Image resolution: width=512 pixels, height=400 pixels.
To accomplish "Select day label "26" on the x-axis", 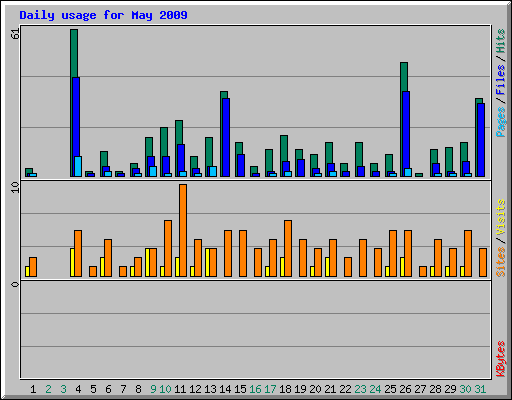I will [x=405, y=389].
